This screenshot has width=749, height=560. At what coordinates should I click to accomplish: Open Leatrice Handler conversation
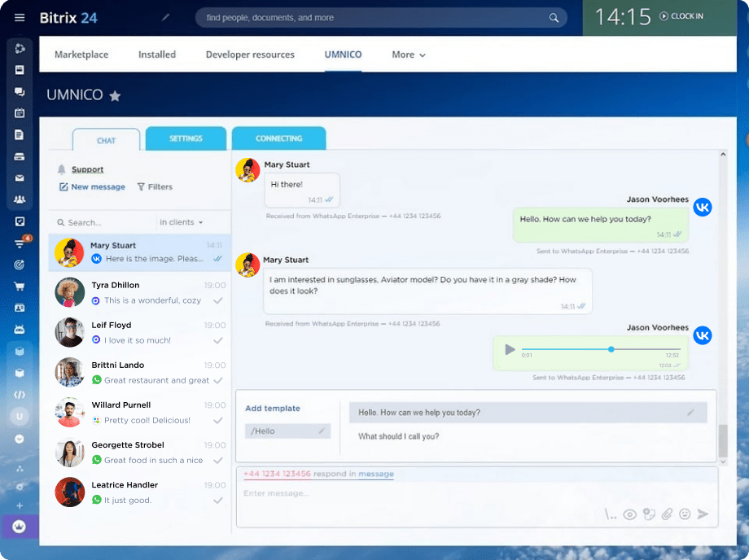(139, 492)
